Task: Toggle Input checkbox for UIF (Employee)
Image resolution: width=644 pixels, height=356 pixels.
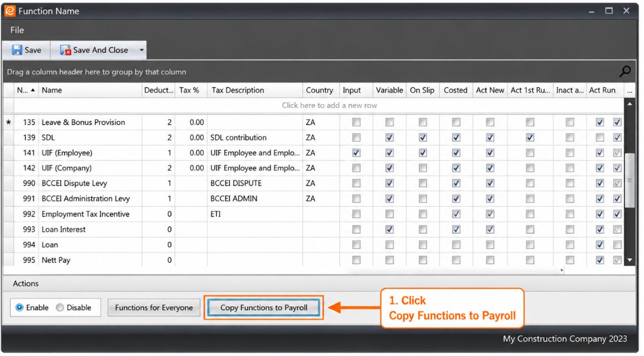Action: coord(356,153)
